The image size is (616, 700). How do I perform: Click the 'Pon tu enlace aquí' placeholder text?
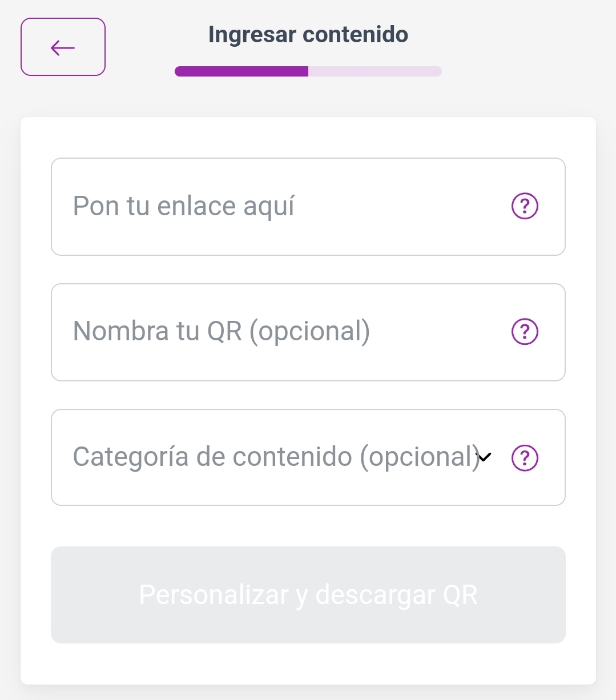[x=184, y=206]
